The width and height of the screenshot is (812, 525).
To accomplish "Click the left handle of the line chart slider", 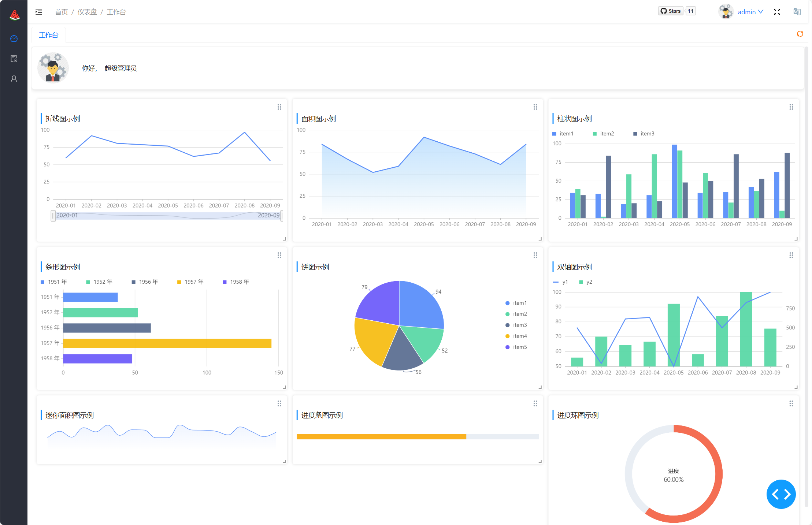I will pos(53,216).
